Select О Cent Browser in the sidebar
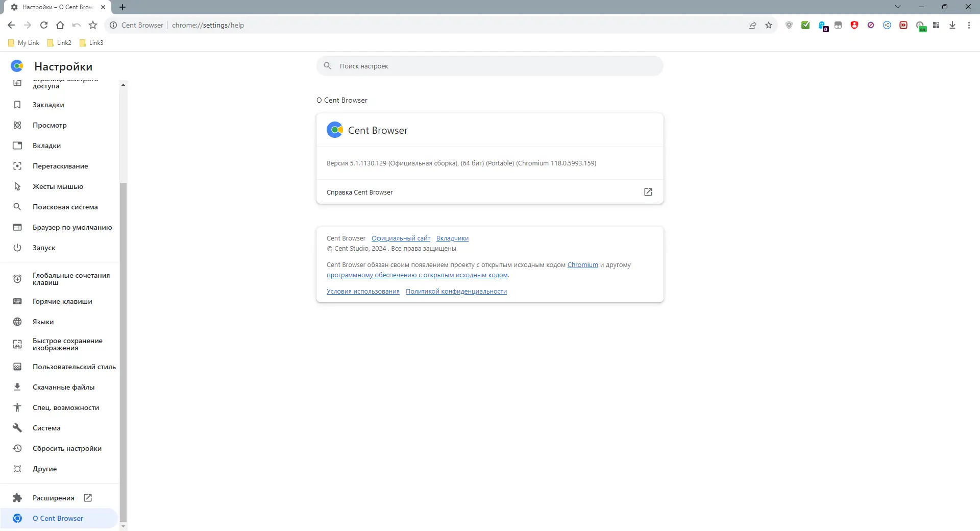Screen dimensions: 980x531 pyautogui.click(x=59, y=518)
